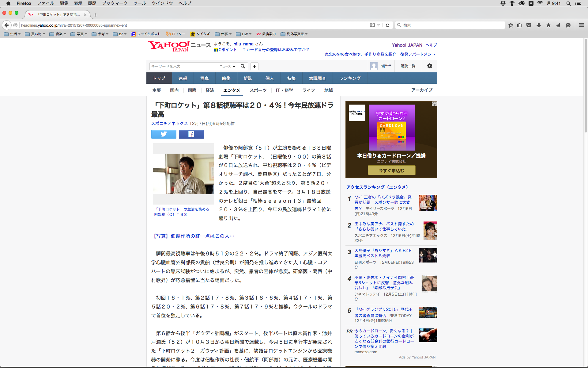Viewport: 588px width, 368px height.
Task: Toggle reader view in the address bar
Action: 372,25
